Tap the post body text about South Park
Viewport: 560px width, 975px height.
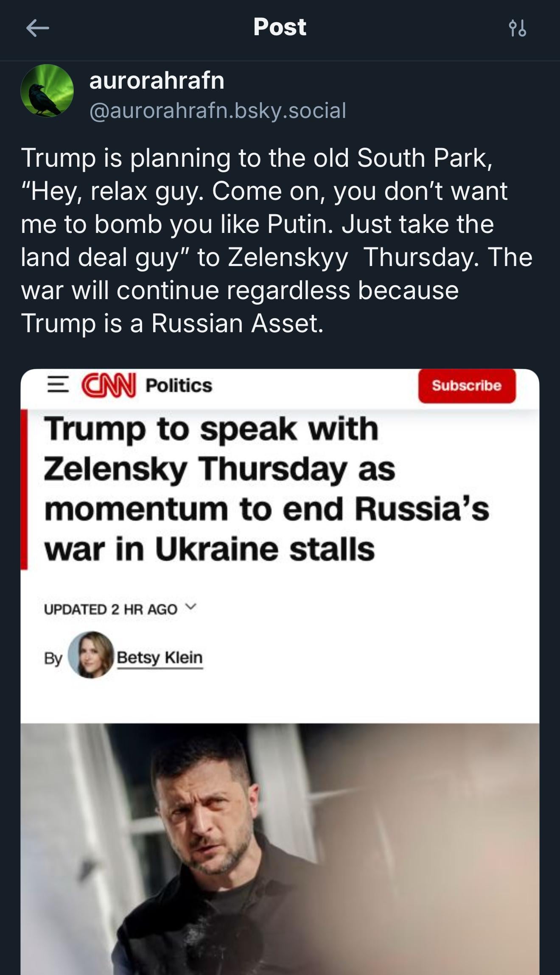tap(277, 240)
